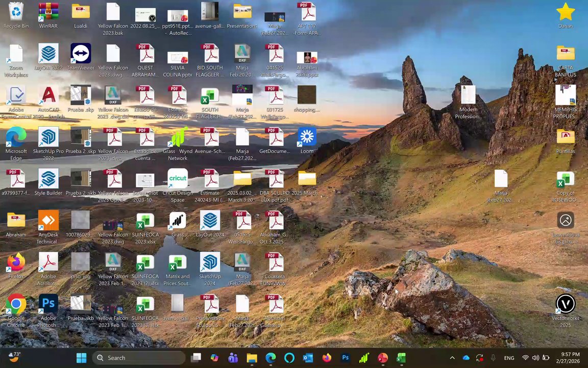This screenshot has width=588, height=368.
Task: Open OneDrive tray icon
Action: point(466,358)
